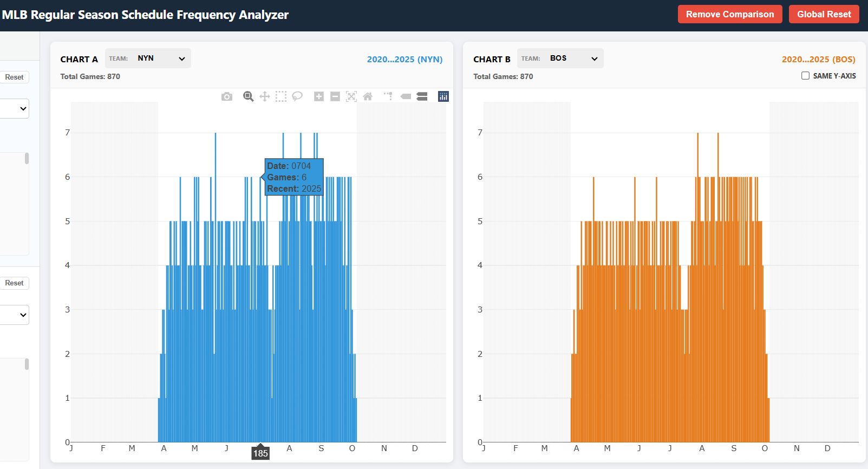Select the Pan tool
The width and height of the screenshot is (868, 469).
pos(264,96)
